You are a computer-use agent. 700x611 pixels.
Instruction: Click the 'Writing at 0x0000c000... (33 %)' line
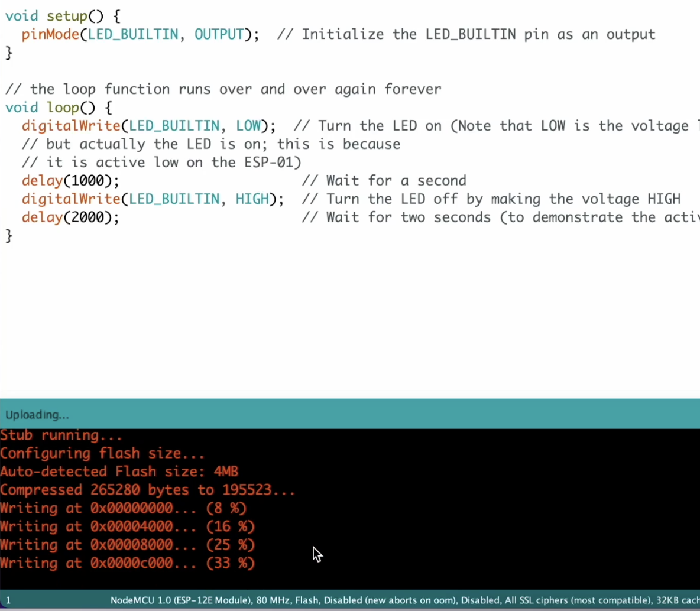point(127,563)
